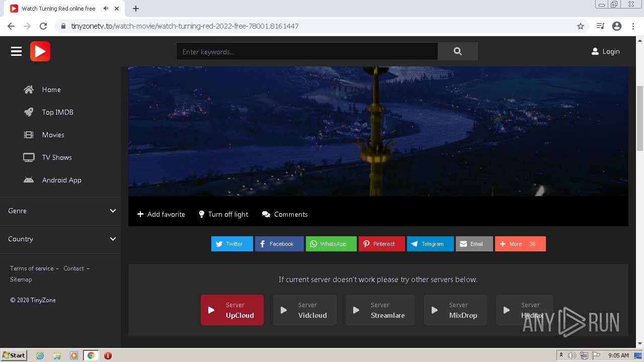This screenshot has width=644, height=362.
Task: Open File Explorer from the taskbar
Action: point(57,355)
